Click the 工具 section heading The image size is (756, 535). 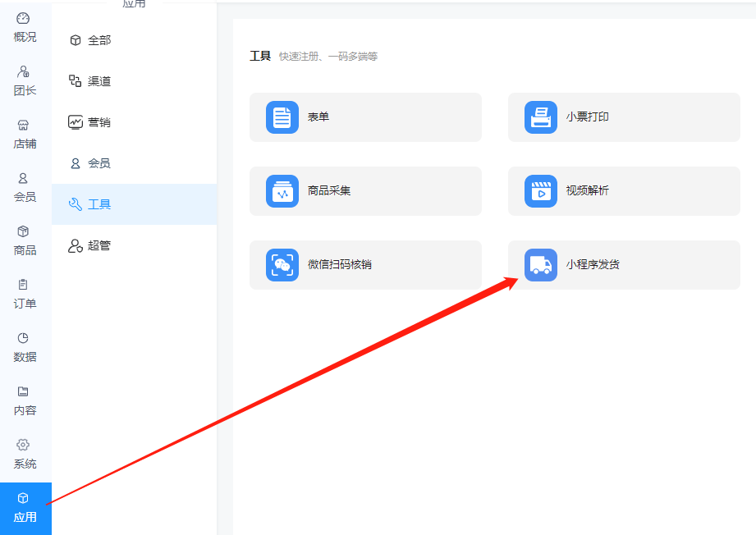[260, 57]
